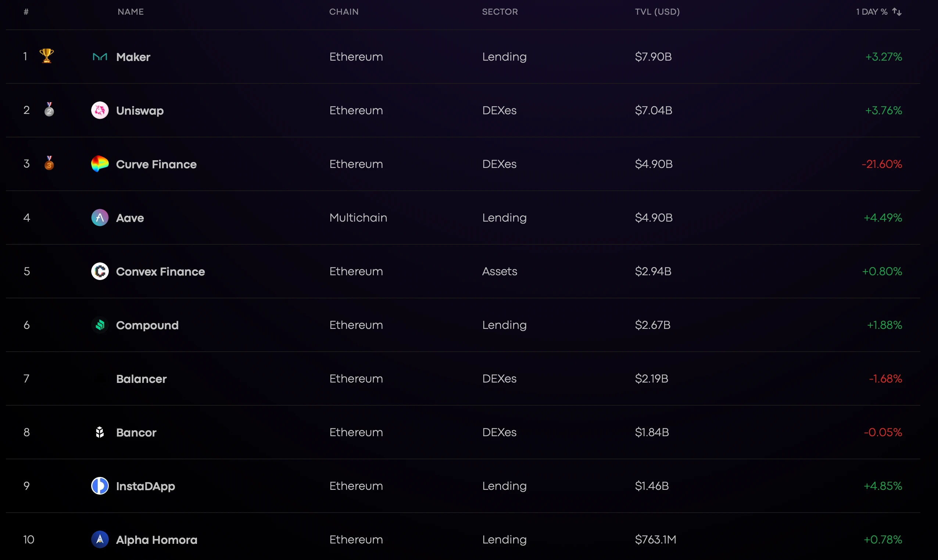
Task: Click the silver medal icon
Action: pyautogui.click(x=49, y=110)
